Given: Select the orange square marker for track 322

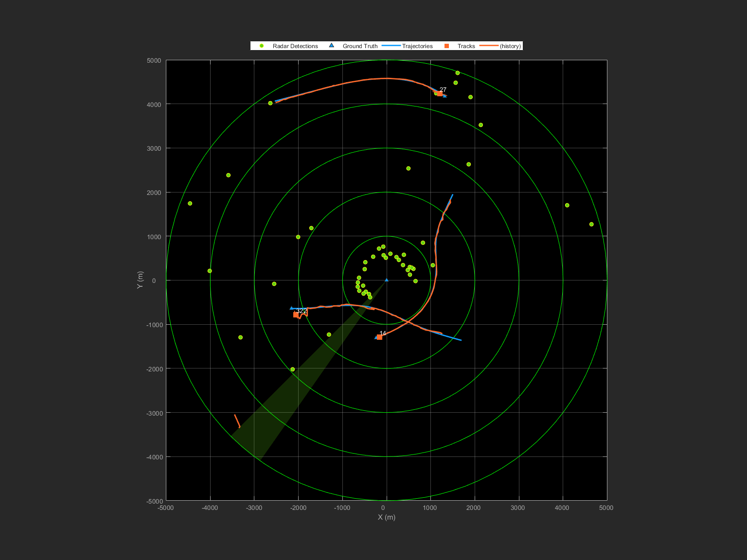Looking at the screenshot, I should 296,315.
